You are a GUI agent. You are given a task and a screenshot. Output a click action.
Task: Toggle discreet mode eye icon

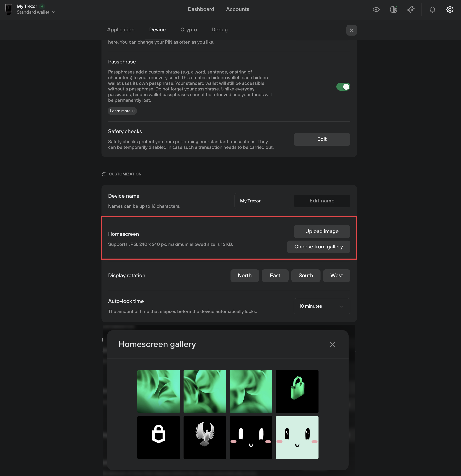pyautogui.click(x=376, y=9)
